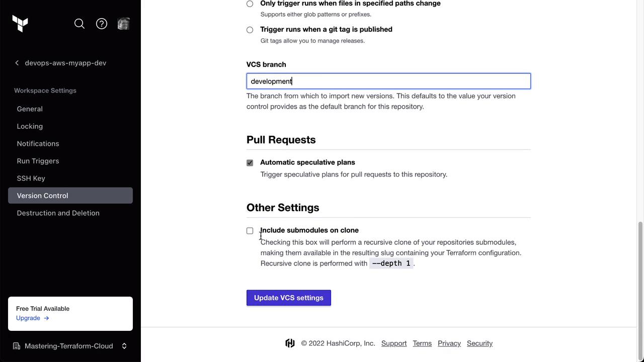
Task: Click the organization building icon
Action: (x=17, y=346)
